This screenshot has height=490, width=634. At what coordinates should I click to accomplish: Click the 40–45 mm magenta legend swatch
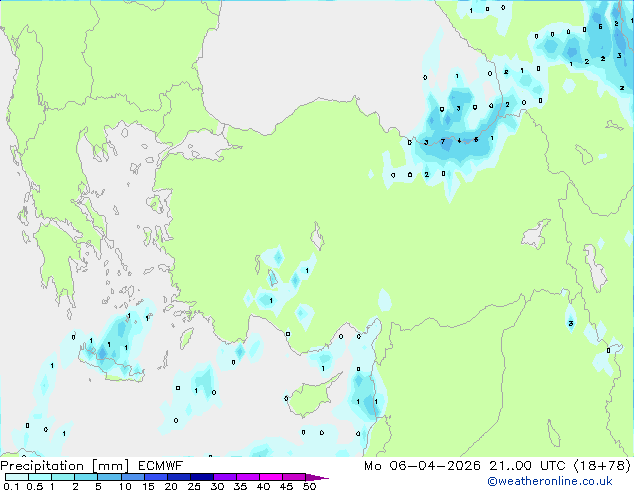point(271,477)
